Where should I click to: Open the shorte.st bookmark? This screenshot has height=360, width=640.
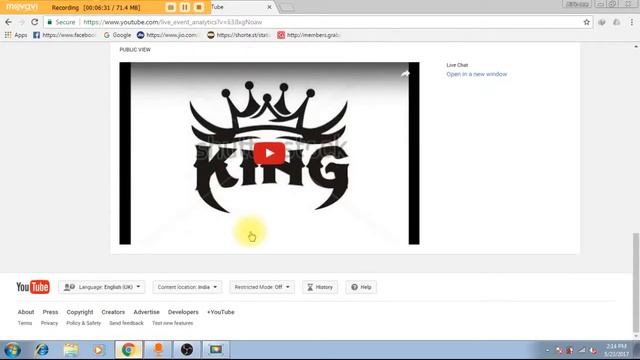pyautogui.click(x=238, y=35)
